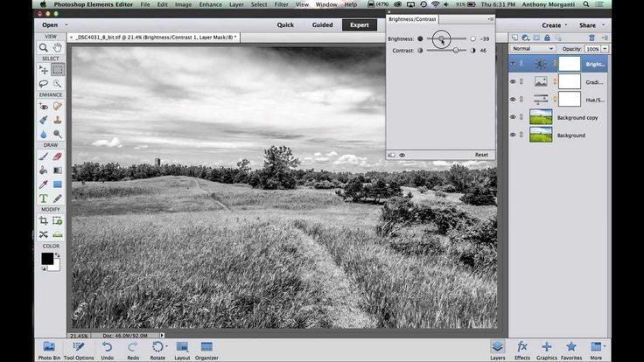
Task: Select the Sponge/Dodge tool in Enhance
Action: 58,134
